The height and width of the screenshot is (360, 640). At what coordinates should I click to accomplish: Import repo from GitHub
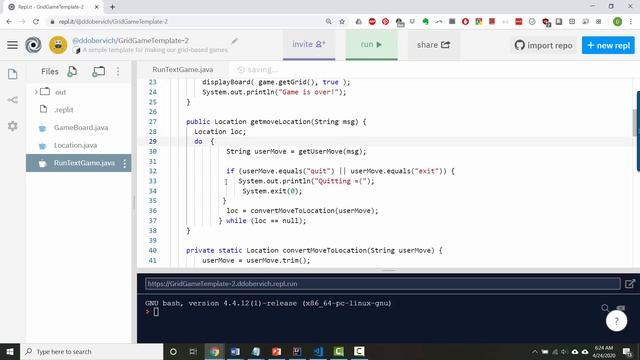click(x=543, y=45)
